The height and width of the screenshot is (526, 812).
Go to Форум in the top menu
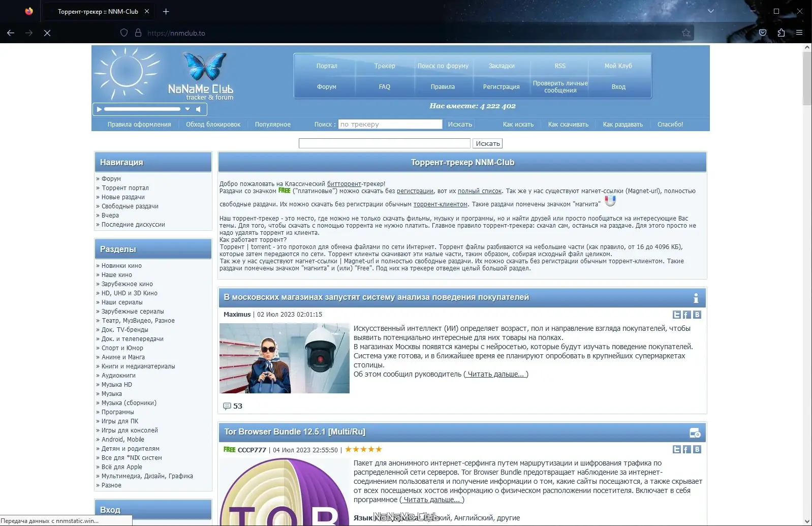pyautogui.click(x=327, y=87)
